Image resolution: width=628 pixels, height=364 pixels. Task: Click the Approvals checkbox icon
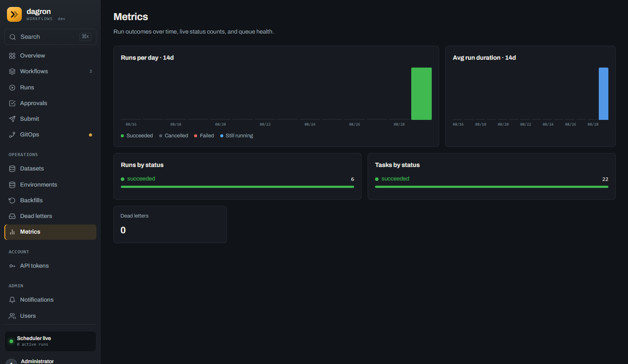[12, 103]
